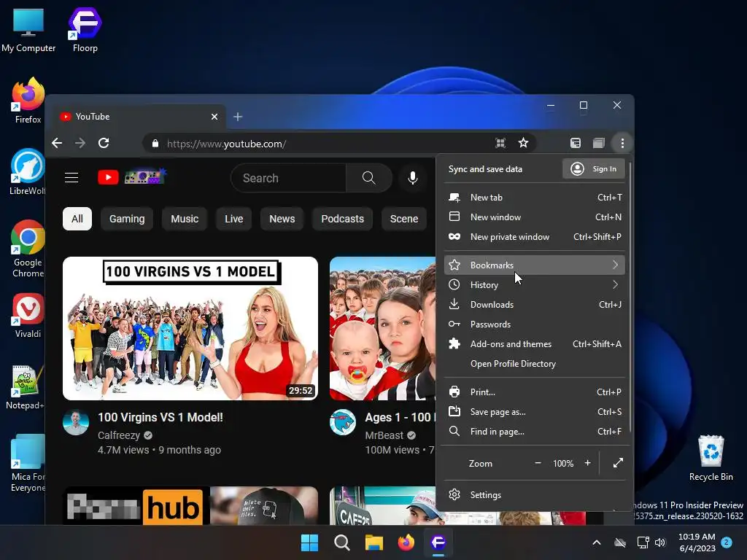Go back using the browser back arrow

pyautogui.click(x=57, y=144)
